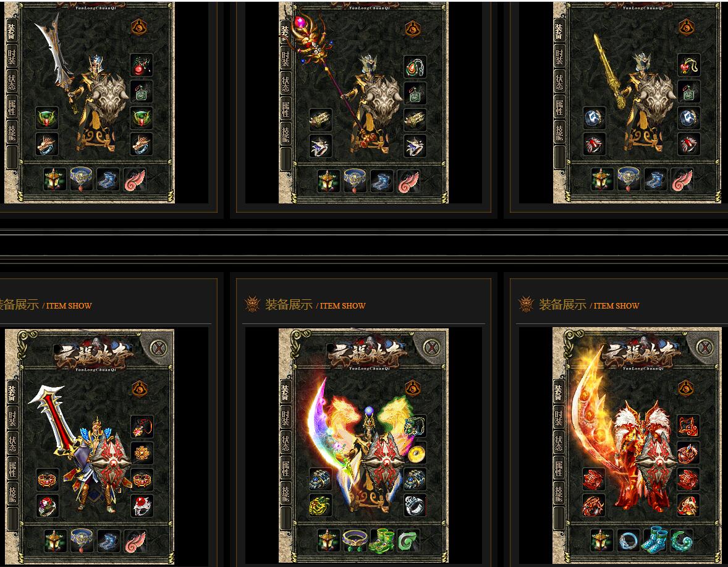
Task: Select gold coin medal in rainbow-wing character panel
Action: [x=417, y=454]
